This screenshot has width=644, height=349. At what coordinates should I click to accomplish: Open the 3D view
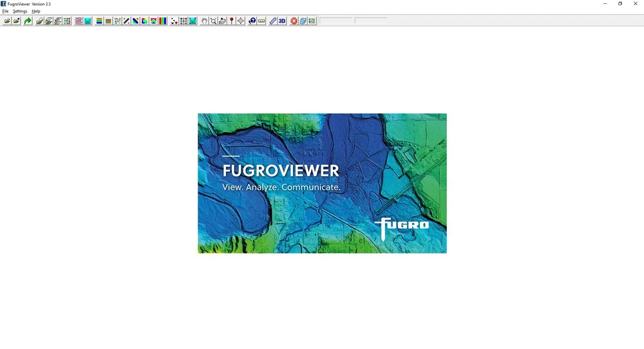coord(282,21)
